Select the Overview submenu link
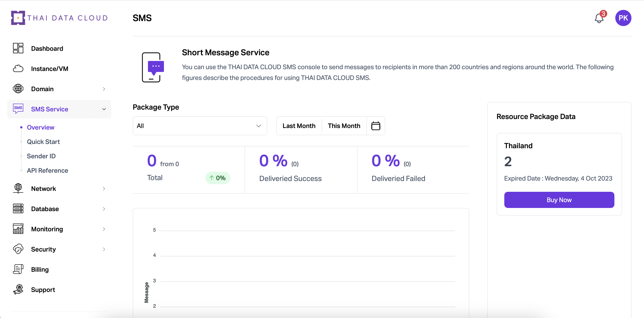 coord(41,127)
